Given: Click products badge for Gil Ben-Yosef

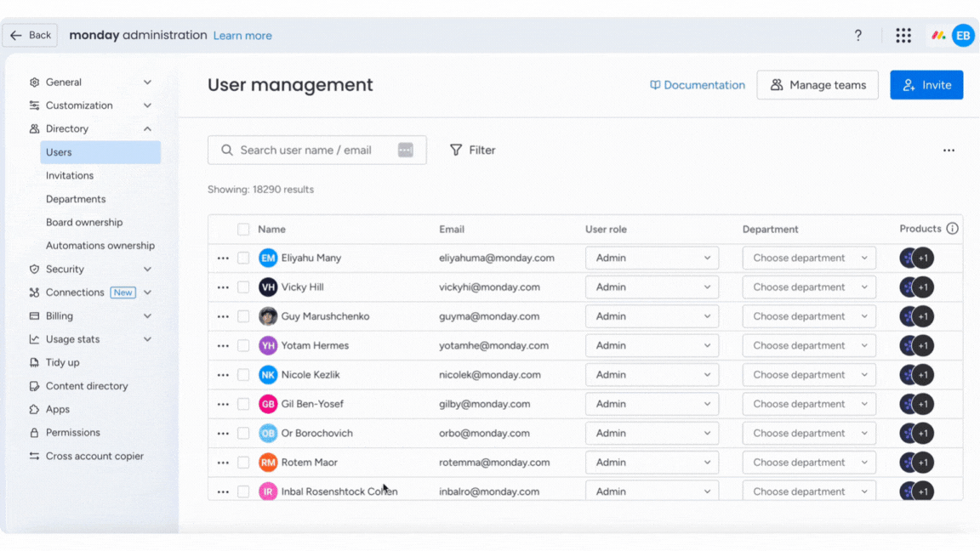Looking at the screenshot, I should point(917,404).
